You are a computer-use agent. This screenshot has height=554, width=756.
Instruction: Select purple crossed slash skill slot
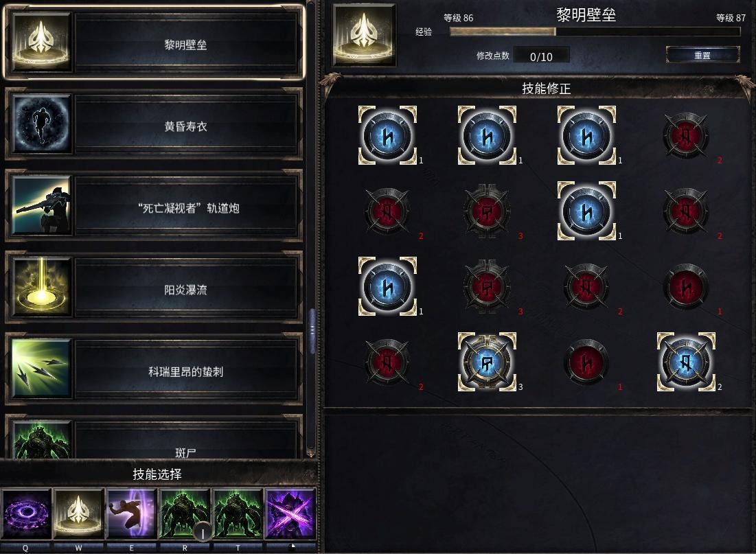[x=290, y=513]
